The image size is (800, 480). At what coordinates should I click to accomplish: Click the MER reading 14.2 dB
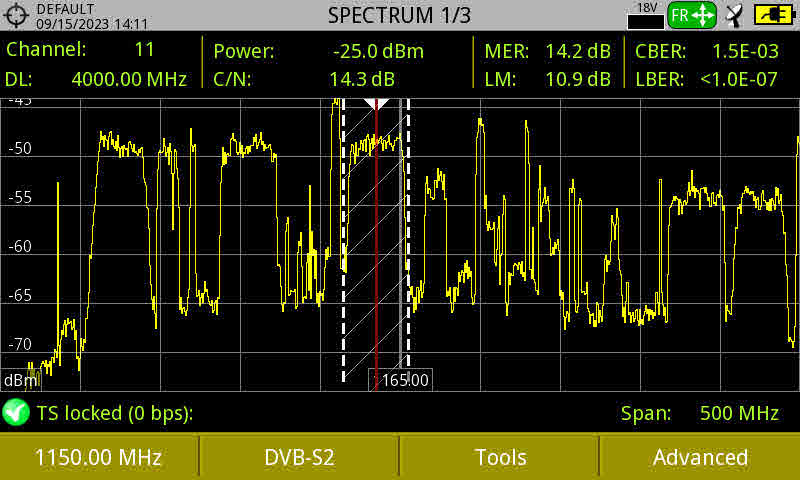click(578, 51)
